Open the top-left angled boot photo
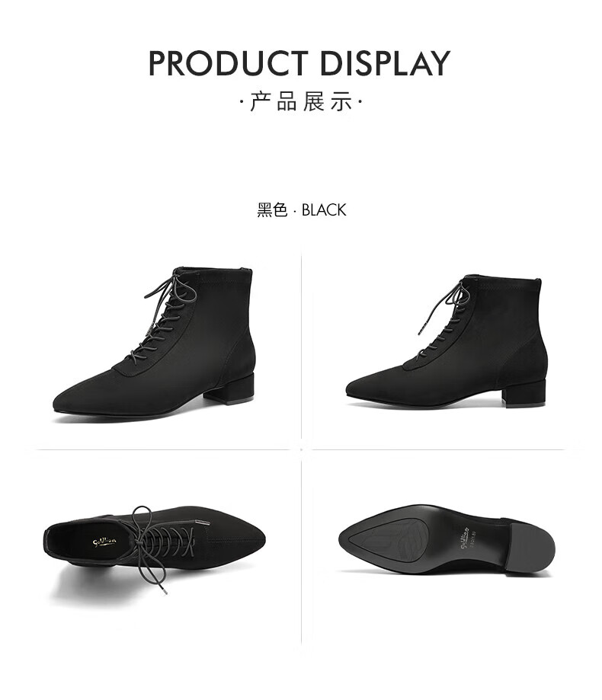Image resolution: width=602 pixels, height=700 pixels. point(154,344)
